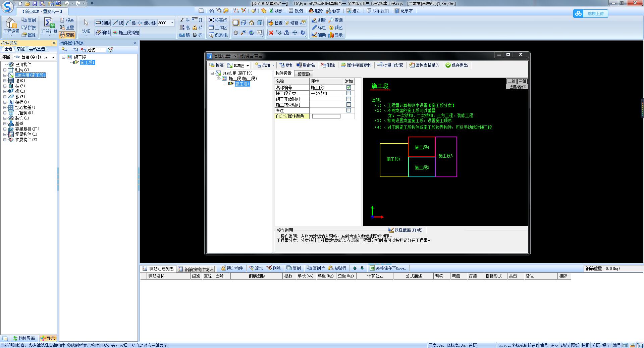Select the 线 line drawing tool

pos(118,23)
